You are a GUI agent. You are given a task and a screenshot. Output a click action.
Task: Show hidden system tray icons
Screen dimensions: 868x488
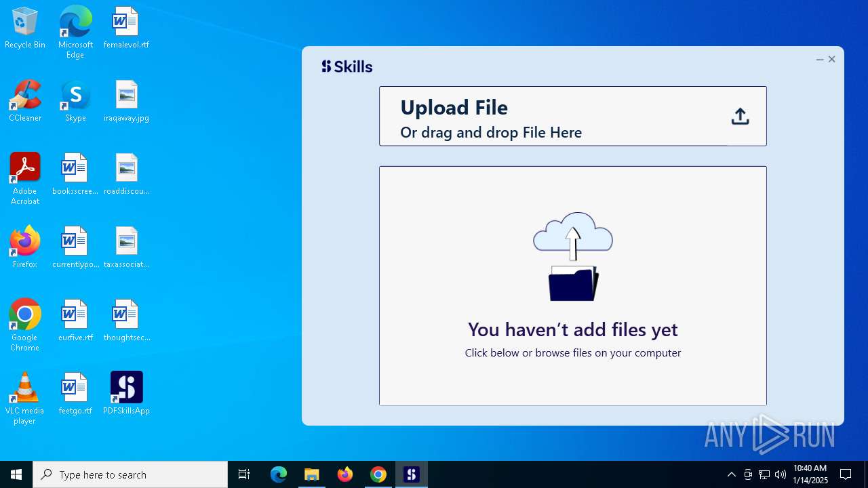tap(731, 474)
